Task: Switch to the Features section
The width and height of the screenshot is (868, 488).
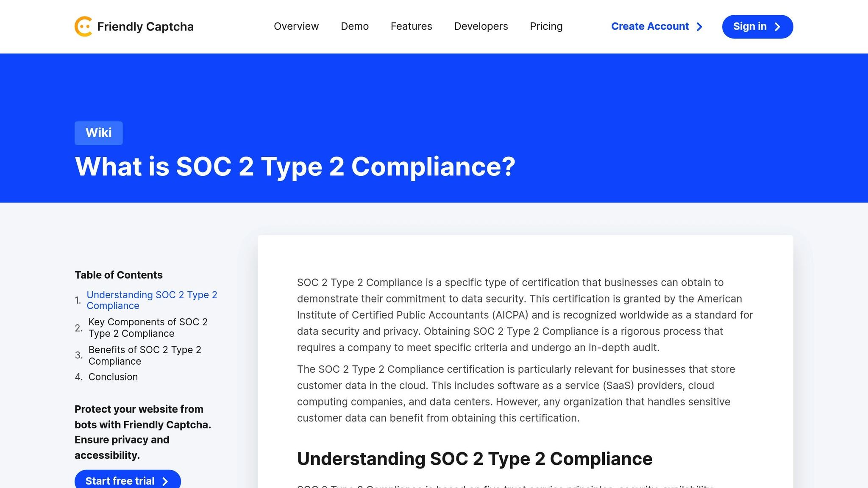Action: [411, 26]
